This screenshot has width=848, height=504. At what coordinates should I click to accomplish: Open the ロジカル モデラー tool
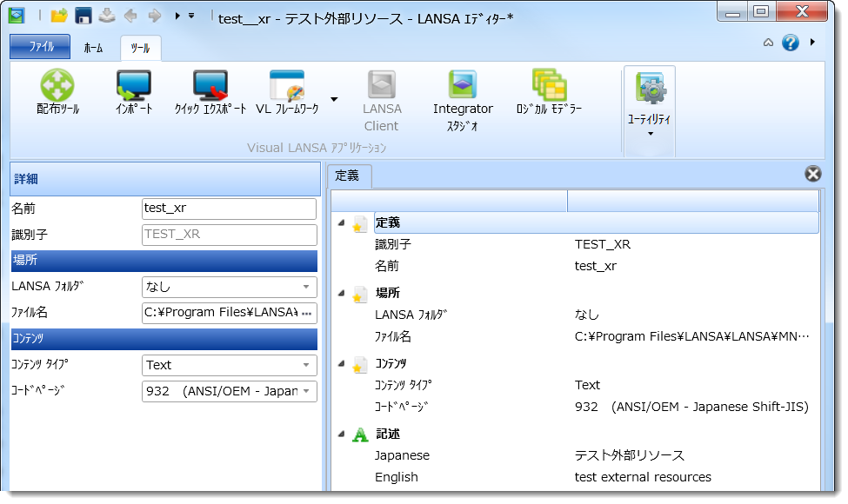(x=549, y=92)
